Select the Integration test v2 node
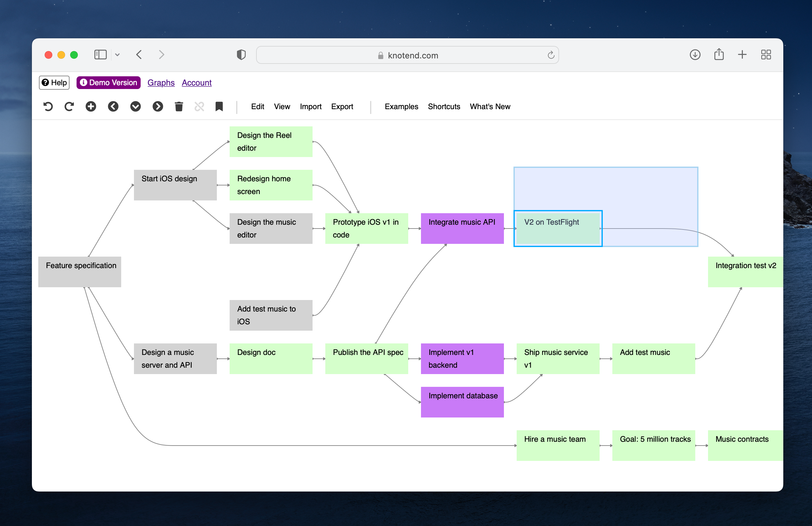This screenshot has height=526, width=812. pos(745,272)
